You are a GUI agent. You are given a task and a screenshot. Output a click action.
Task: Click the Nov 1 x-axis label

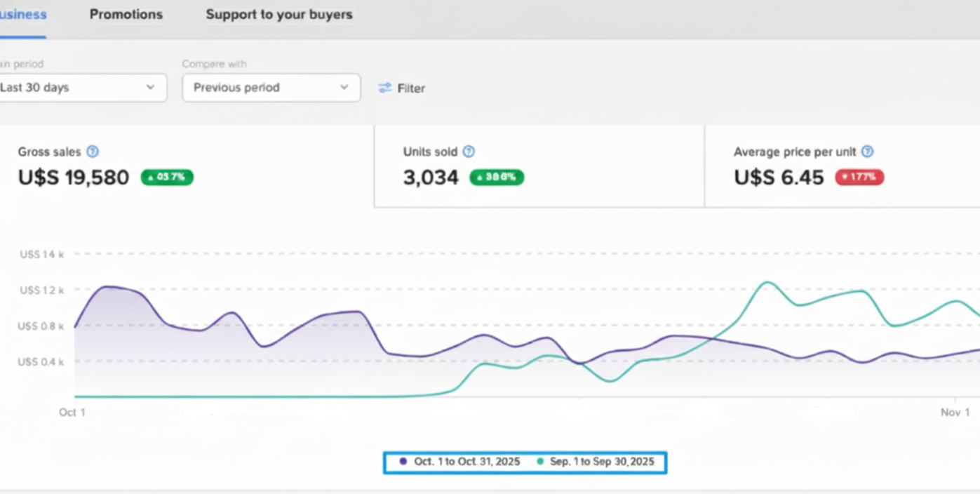click(x=955, y=413)
